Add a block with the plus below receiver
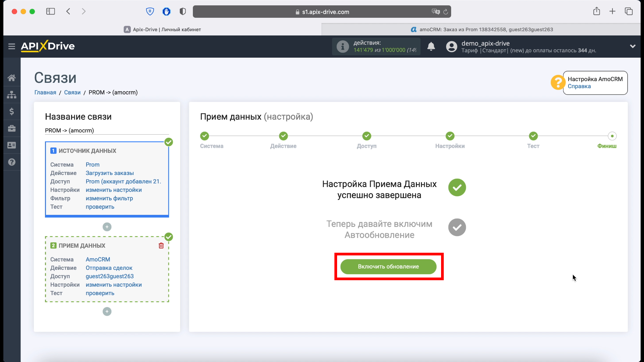Image resolution: width=644 pixels, height=362 pixels. 107,312
